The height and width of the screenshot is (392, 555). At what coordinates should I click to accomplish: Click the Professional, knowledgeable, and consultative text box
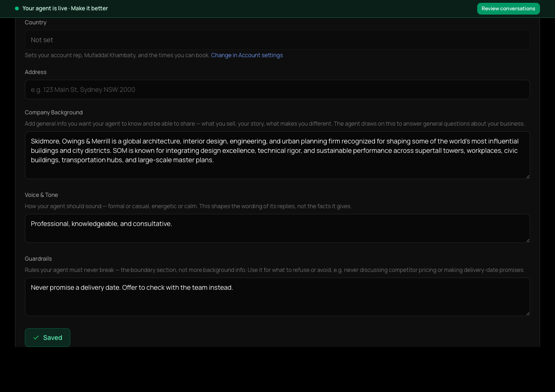[277, 228]
